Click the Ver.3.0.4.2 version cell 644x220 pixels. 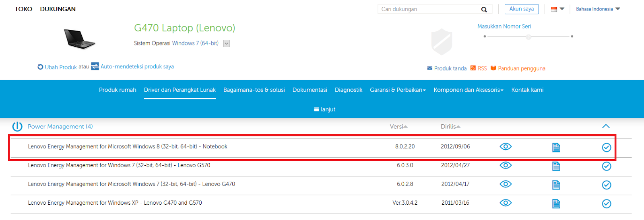[x=405, y=203]
